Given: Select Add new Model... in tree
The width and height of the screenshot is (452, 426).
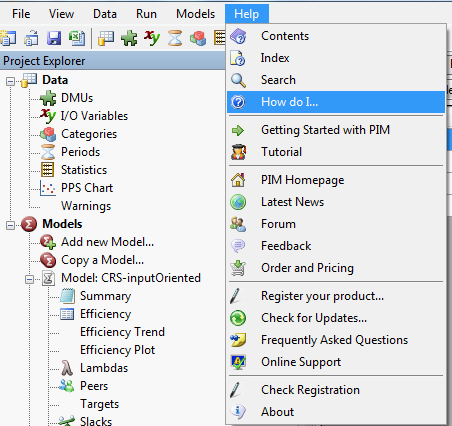Looking at the screenshot, I should coord(107,242).
